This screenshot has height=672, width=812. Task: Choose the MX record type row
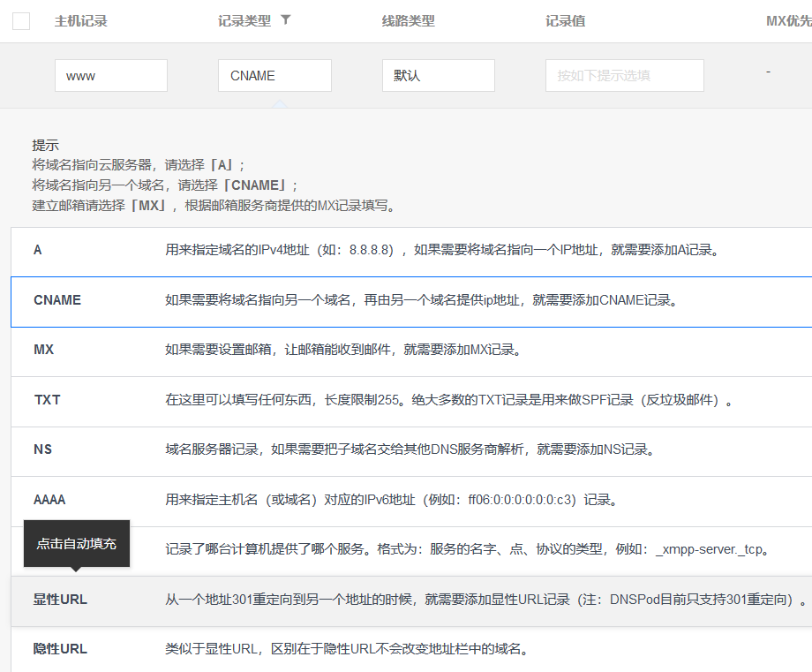coord(410,351)
